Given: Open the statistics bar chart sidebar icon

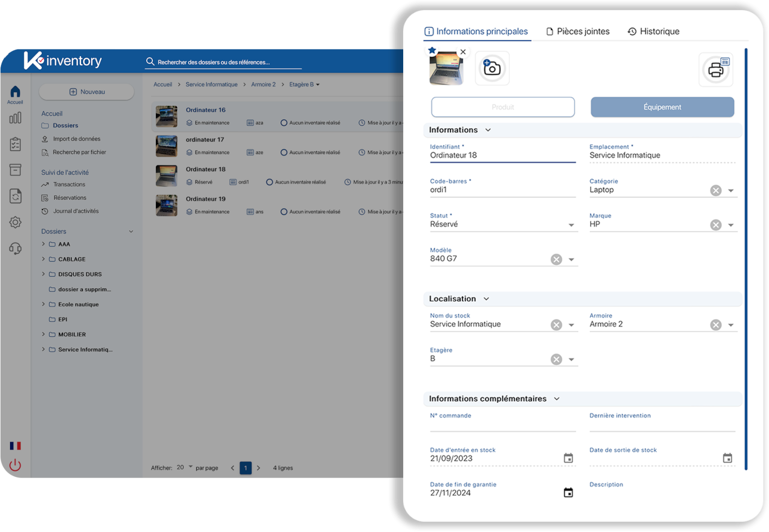Looking at the screenshot, I should point(15,118).
